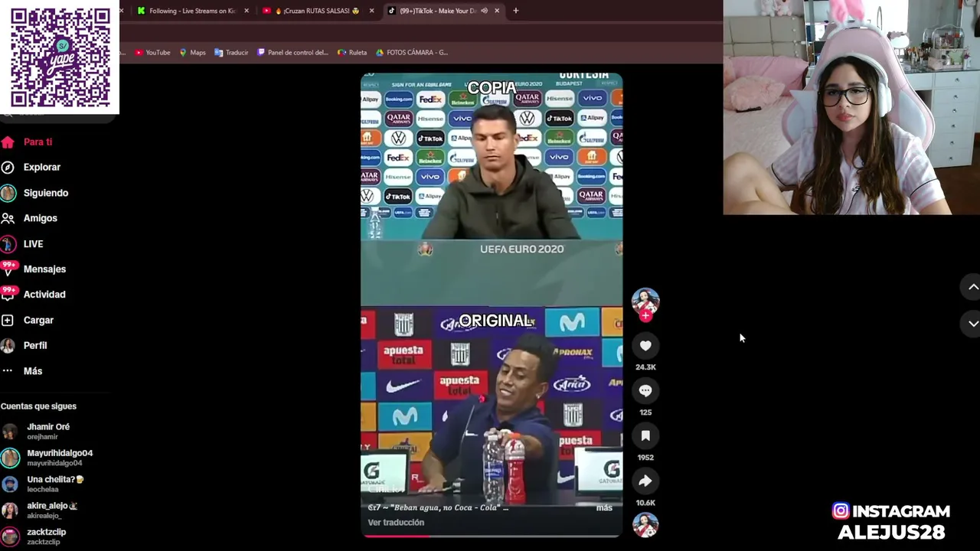Screen dimensions: 980x551
Task: Open the YouTube bookmark
Action: (152, 53)
